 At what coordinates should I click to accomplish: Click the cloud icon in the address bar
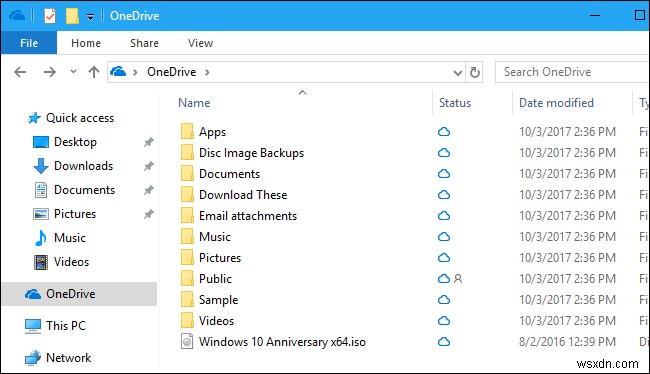coord(118,72)
